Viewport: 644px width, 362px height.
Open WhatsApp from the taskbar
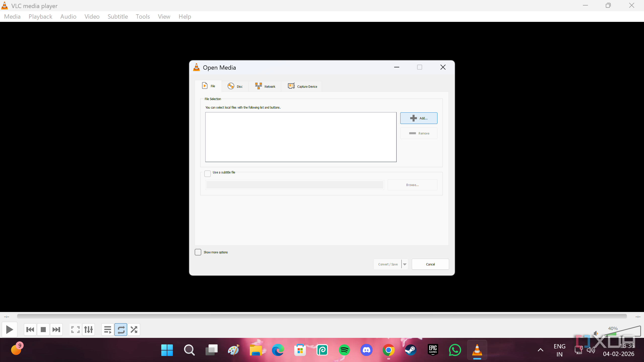[x=455, y=350]
